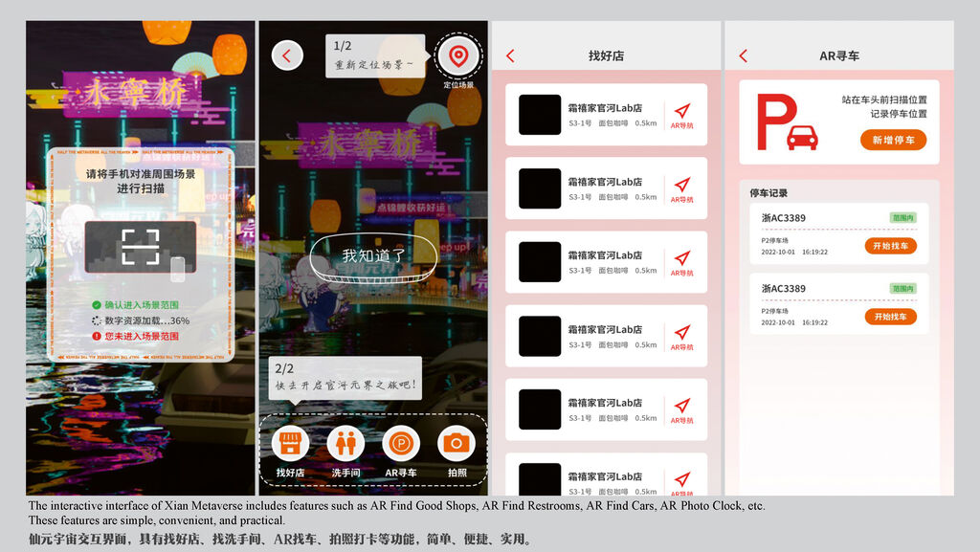Open the second 霜禧家官河Lab店 listing
This screenshot has width=980, height=552.
coord(607,188)
